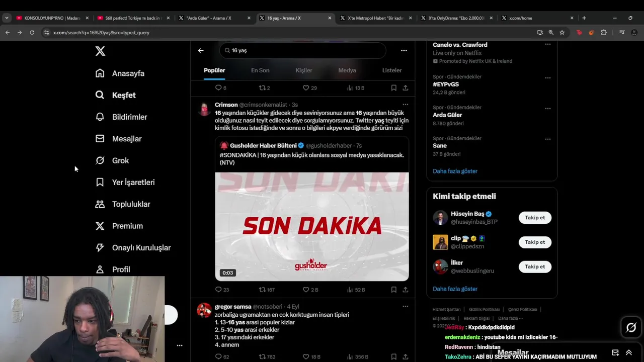The width and height of the screenshot is (644, 362).
Task: Repost gregor samsa's post (762)
Action: [267, 357]
